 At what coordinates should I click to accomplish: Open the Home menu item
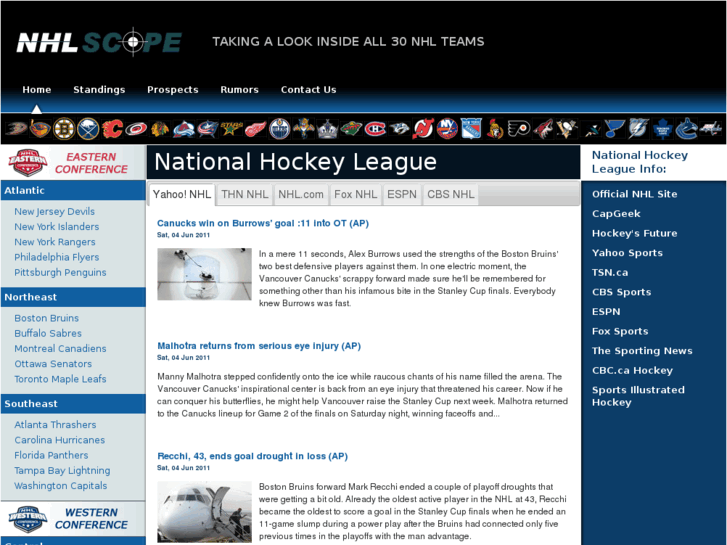37,90
